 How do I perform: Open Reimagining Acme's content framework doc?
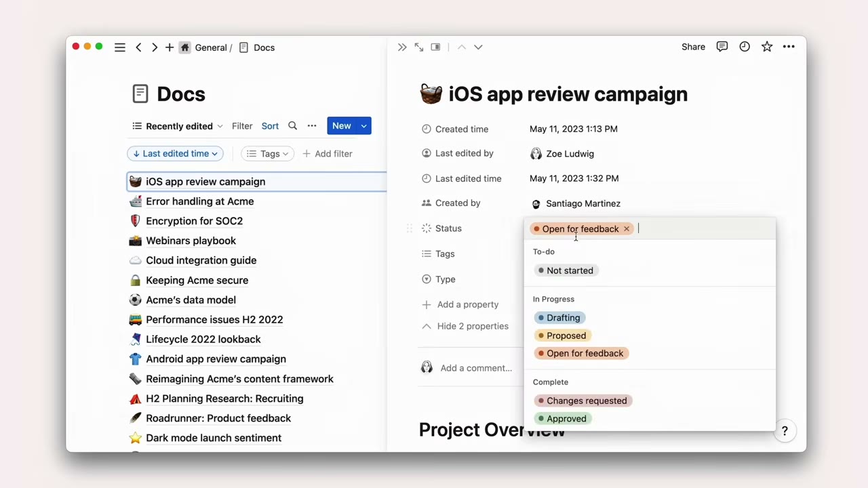click(x=239, y=379)
